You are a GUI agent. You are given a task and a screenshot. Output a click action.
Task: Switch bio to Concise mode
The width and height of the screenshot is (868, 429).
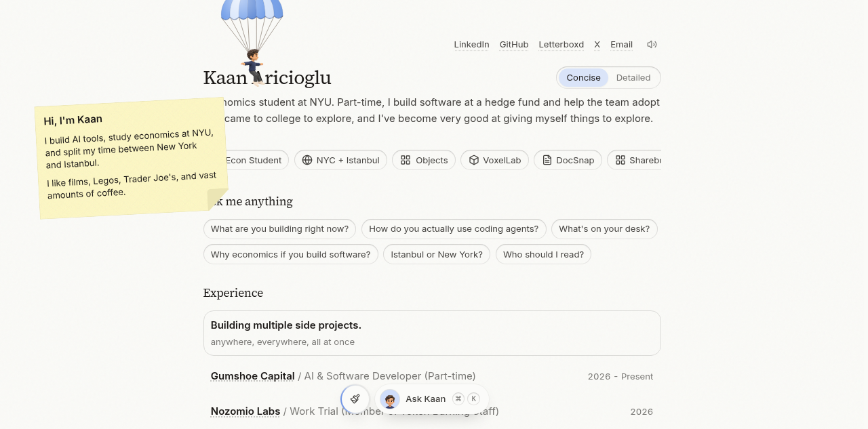coord(583,78)
